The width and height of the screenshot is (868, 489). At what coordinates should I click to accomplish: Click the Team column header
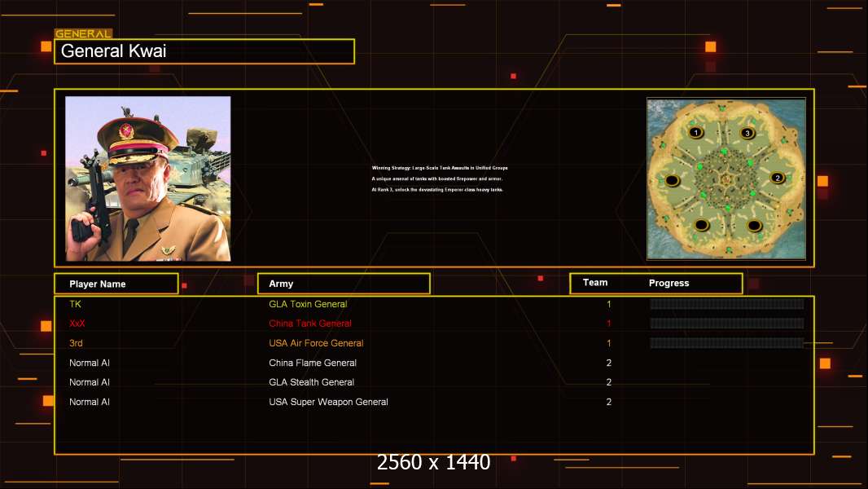point(595,283)
